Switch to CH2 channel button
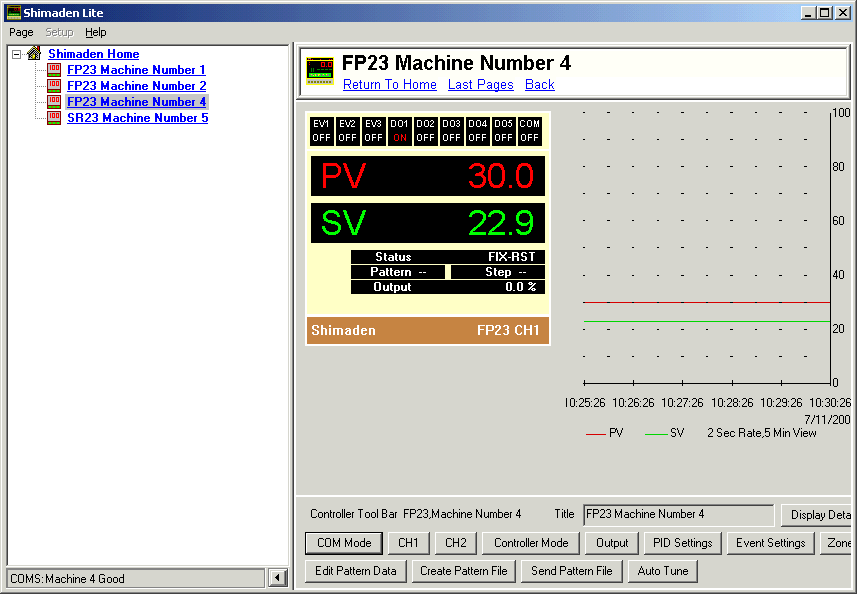 [x=456, y=543]
